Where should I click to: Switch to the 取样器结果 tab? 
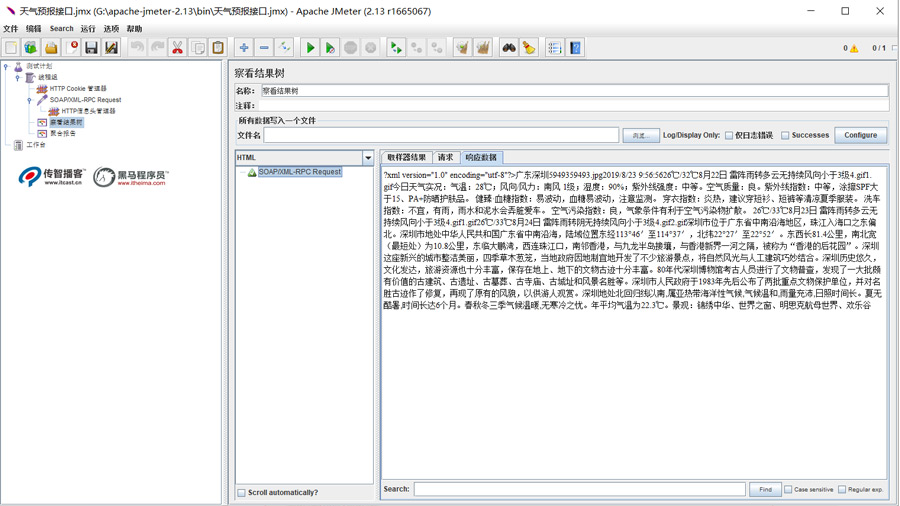[406, 158]
